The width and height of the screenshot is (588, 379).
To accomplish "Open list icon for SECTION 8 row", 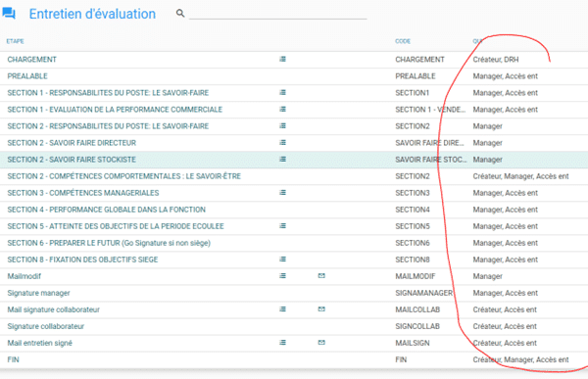I will (x=283, y=260).
